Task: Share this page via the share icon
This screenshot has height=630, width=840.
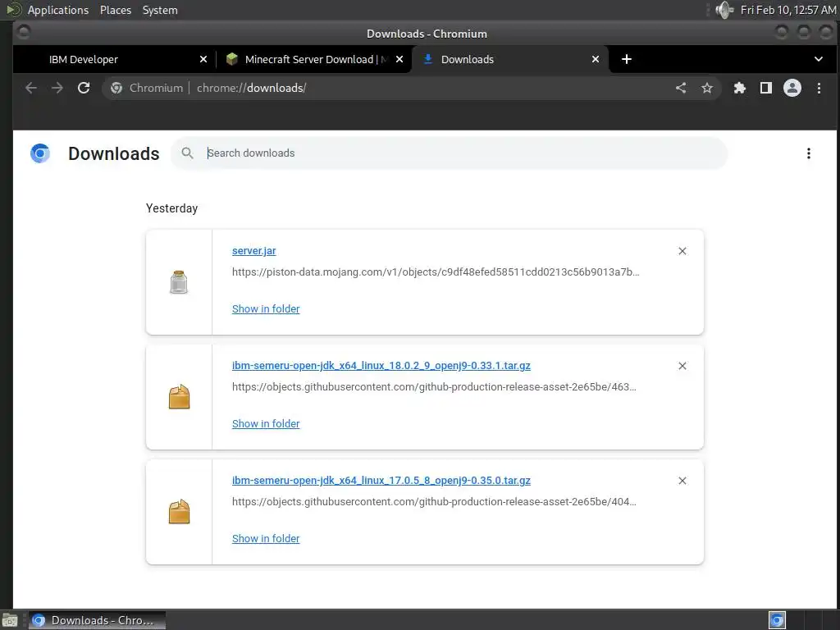Action: [x=681, y=88]
